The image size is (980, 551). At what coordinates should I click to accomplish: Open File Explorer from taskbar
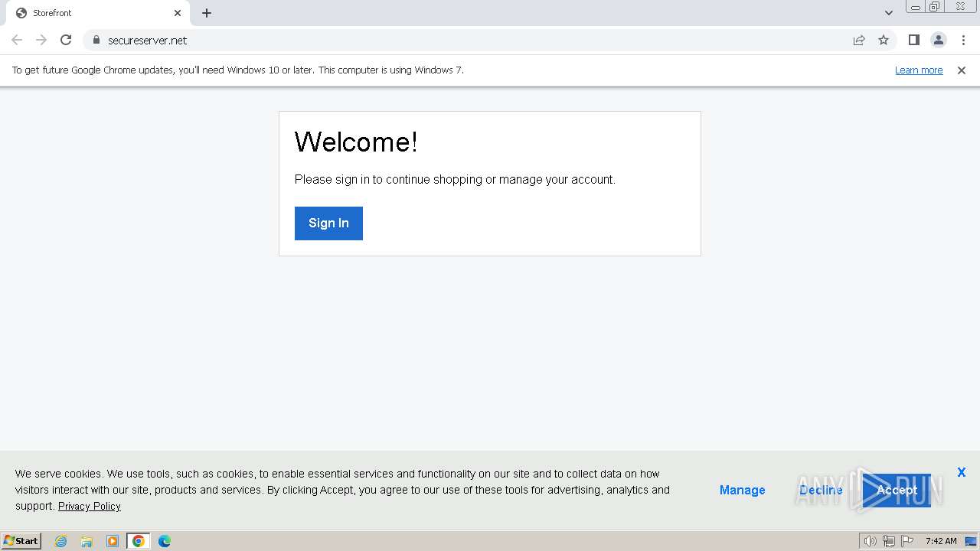(x=87, y=541)
